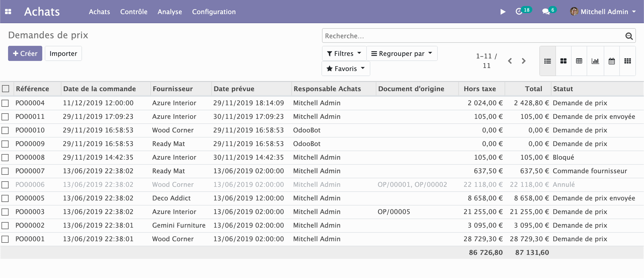The image size is (644, 278).
Task: Open the Filtres dropdown
Action: click(344, 53)
